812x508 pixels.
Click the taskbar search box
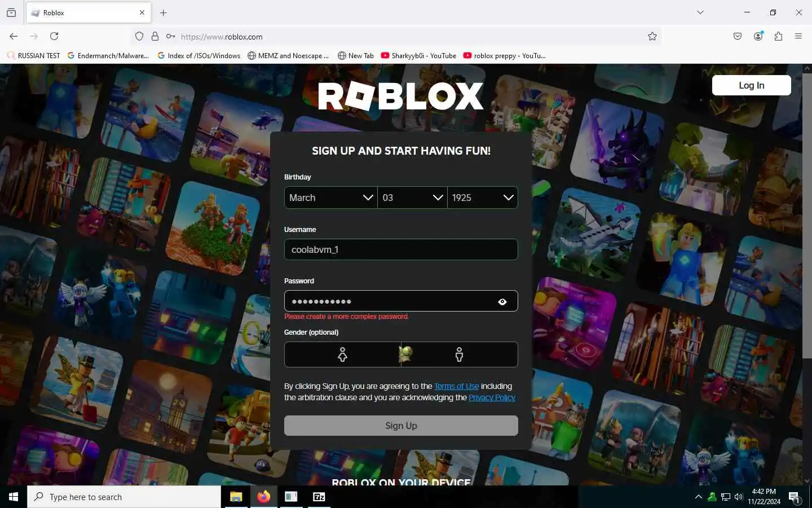point(124,497)
